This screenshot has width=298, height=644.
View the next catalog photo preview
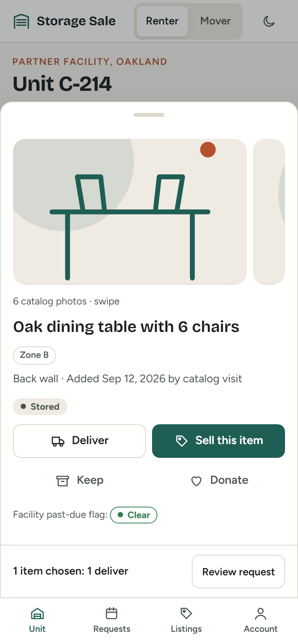click(x=269, y=212)
